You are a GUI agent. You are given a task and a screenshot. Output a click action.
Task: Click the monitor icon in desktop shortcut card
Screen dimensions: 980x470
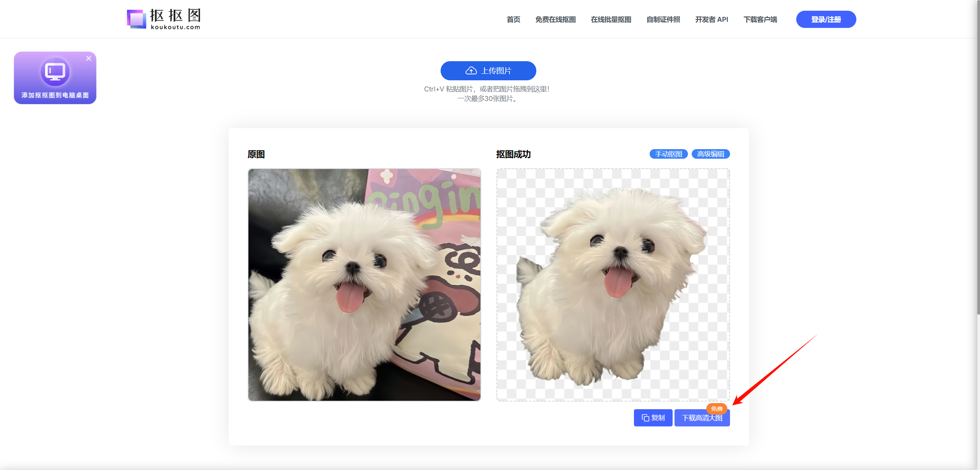point(55,72)
